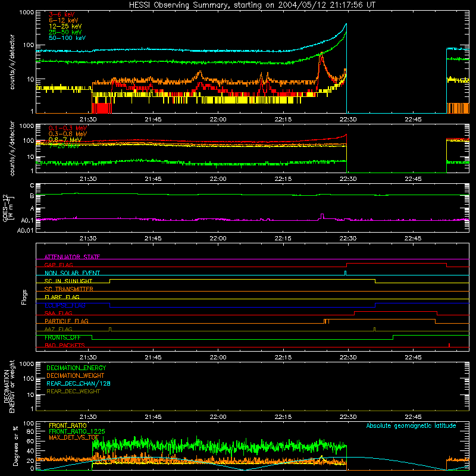Click the olive AAZ_FLAG label
This screenshot has height=476, width=476.
pos(58,330)
